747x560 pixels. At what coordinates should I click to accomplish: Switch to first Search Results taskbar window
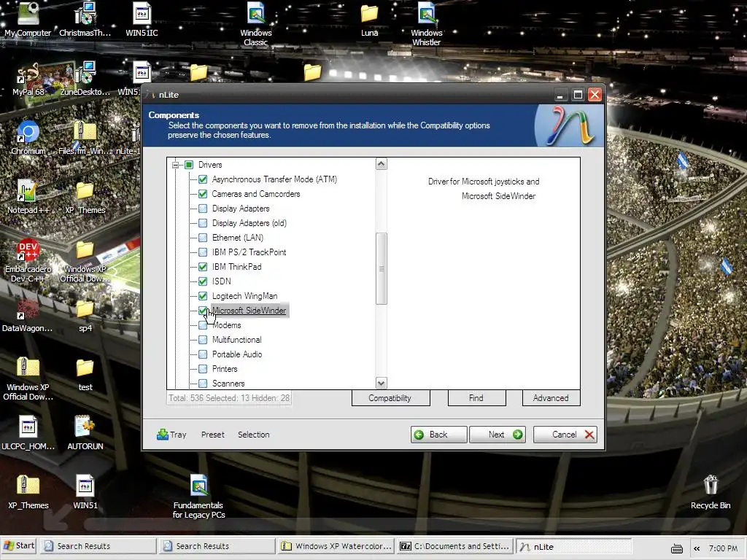98,546
